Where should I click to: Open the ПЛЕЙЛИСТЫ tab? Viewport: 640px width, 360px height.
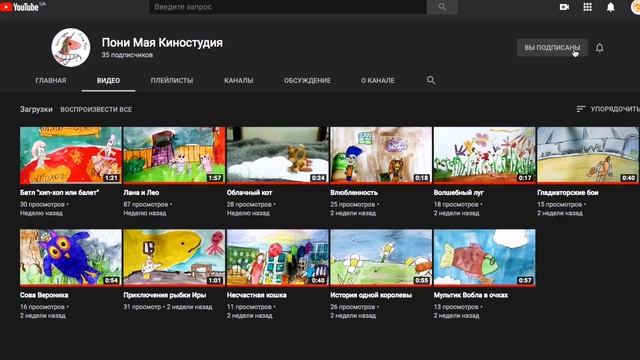tap(172, 80)
